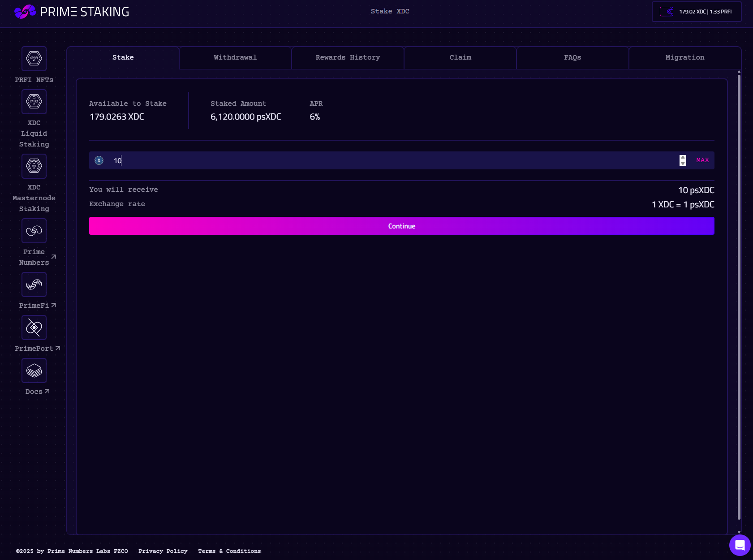Click the PRFI NFTs label
This screenshot has height=560, width=753.
tap(34, 80)
